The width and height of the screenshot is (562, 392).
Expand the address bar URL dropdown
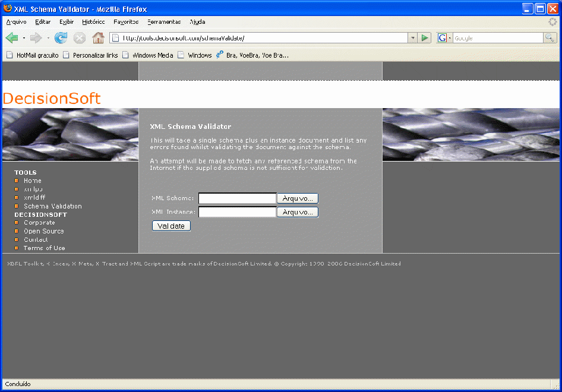(413, 38)
